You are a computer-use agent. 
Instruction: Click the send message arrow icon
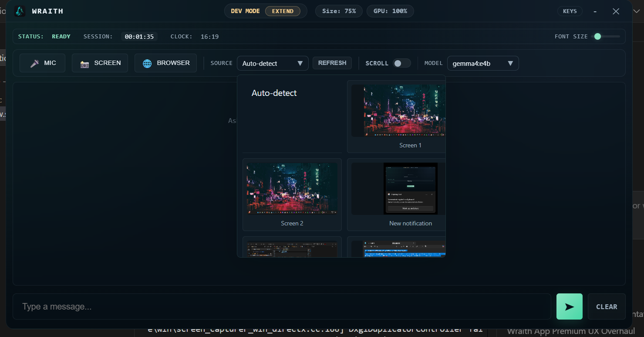(x=569, y=306)
